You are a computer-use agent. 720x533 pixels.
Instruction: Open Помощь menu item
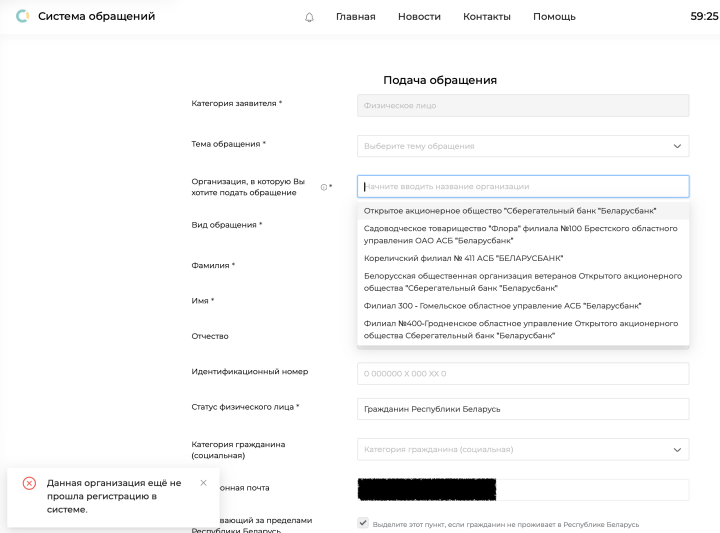(554, 17)
